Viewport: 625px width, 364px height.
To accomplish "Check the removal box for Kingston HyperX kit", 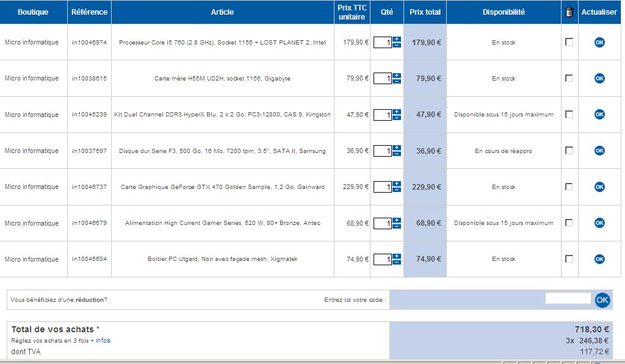I will click(x=569, y=114).
